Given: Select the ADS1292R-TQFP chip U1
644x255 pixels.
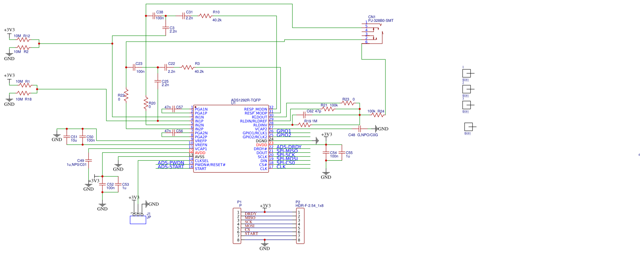Looking at the screenshot, I should 231,139.
